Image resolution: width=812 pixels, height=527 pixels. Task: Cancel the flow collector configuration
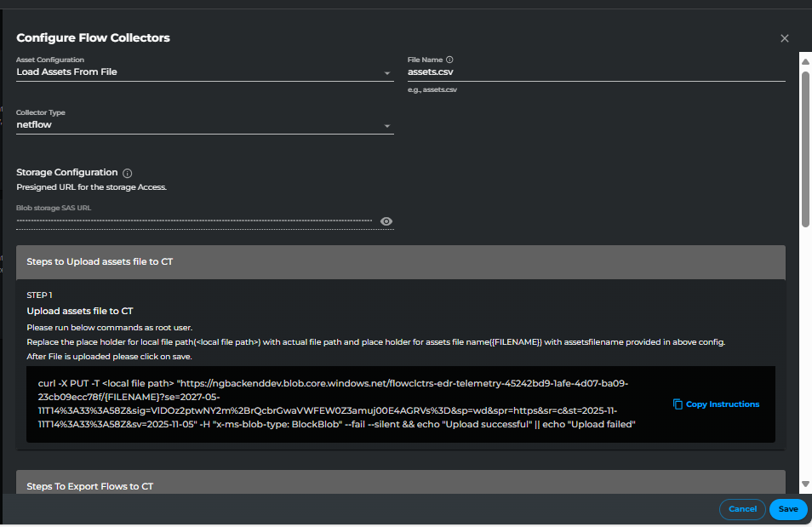[741, 509]
